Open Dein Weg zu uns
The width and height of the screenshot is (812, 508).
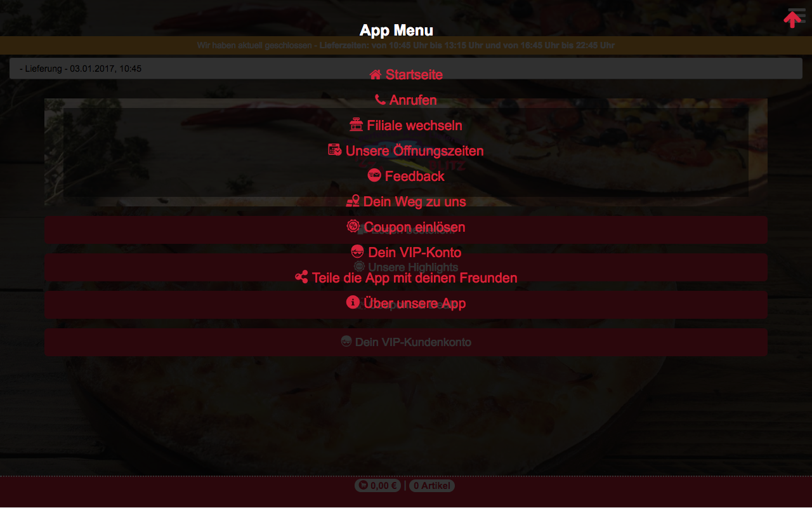coord(406,201)
